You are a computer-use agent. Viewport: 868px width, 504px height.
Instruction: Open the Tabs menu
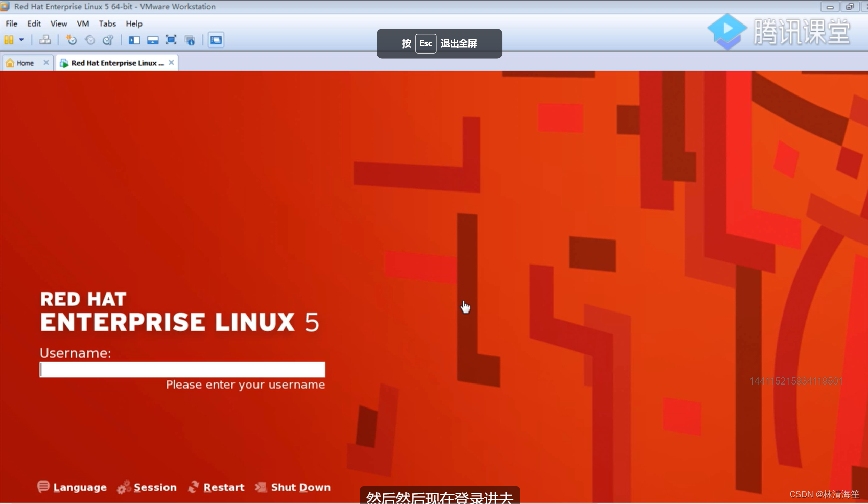coord(107,23)
